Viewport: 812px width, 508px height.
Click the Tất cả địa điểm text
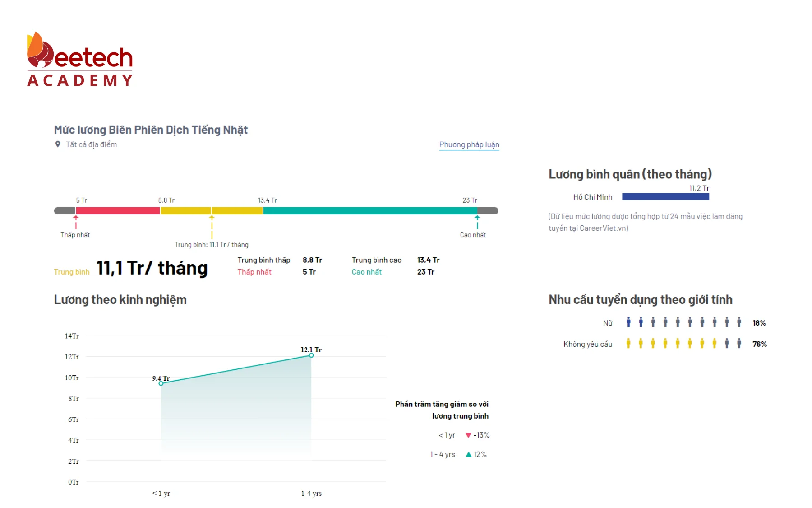coord(92,144)
